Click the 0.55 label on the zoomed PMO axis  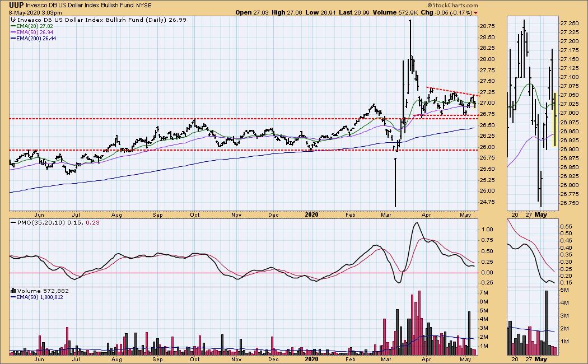tap(566, 226)
